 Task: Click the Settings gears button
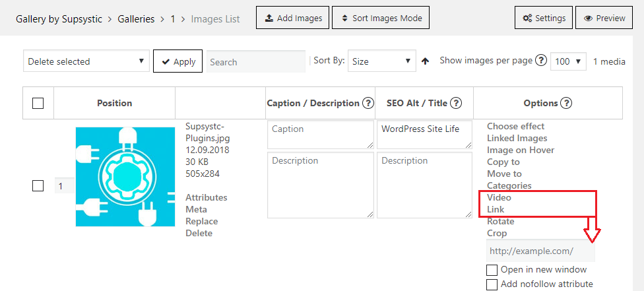click(544, 18)
